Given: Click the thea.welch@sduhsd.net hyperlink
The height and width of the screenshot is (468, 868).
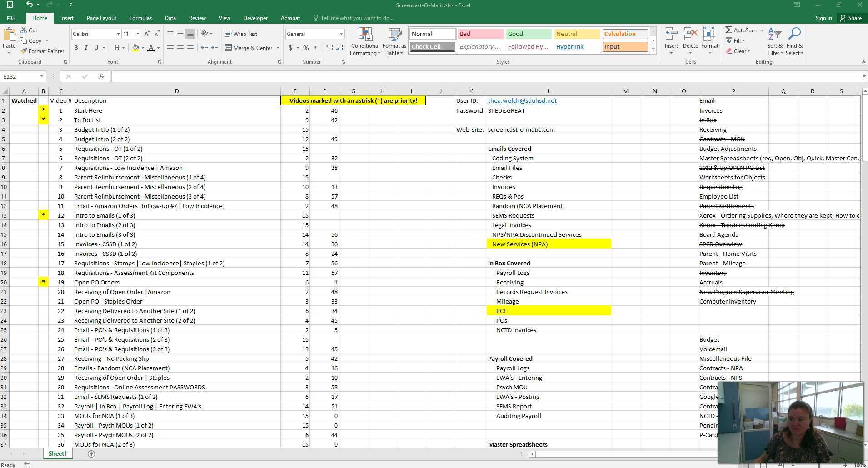Looking at the screenshot, I should [522, 100].
